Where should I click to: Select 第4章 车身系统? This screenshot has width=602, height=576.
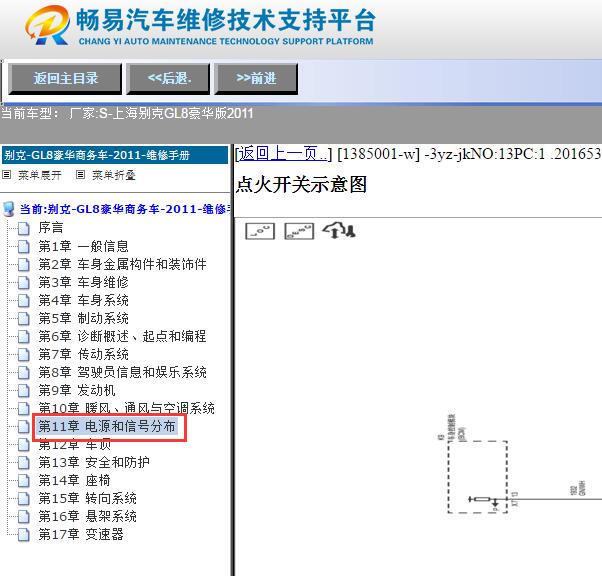83,300
